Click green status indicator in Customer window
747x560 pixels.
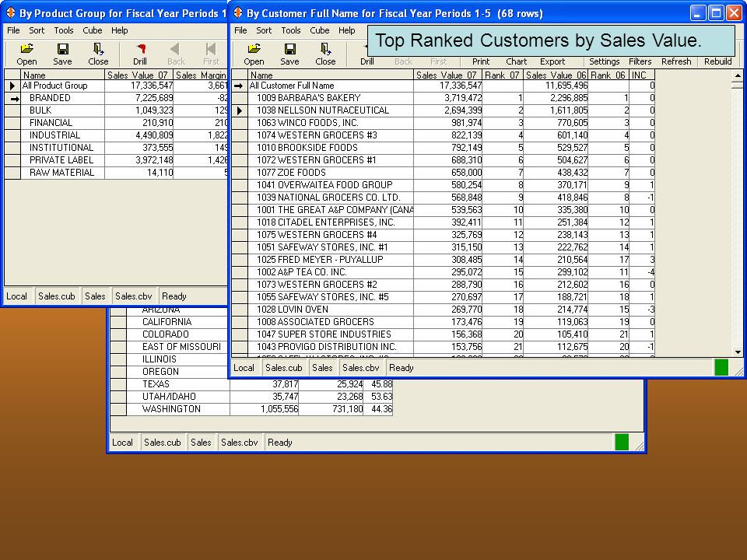click(721, 368)
